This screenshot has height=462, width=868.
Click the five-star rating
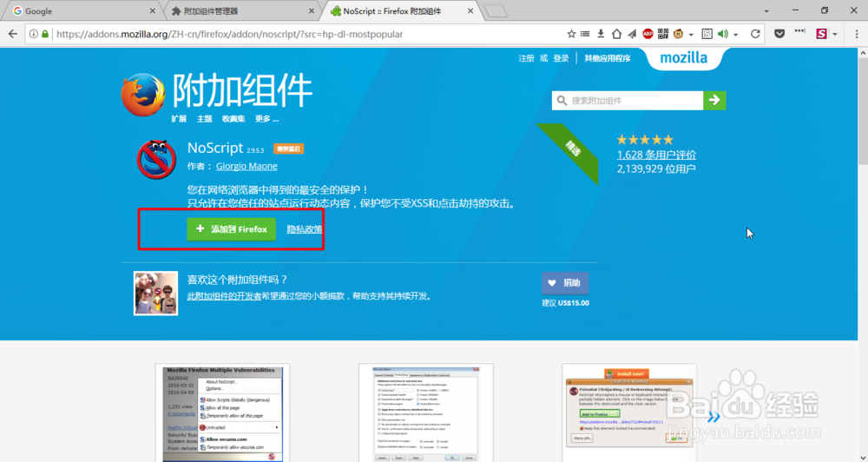pos(645,140)
